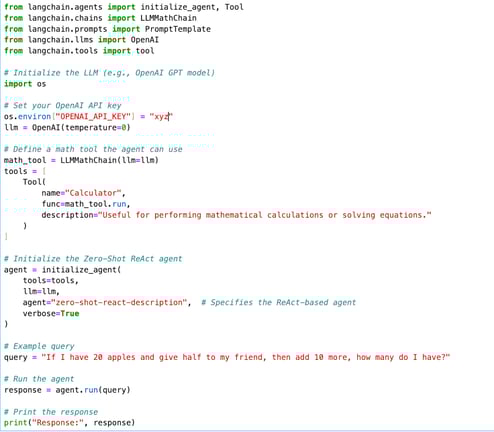Click the 'initialize_agent, Tool' import text

click(192, 7)
